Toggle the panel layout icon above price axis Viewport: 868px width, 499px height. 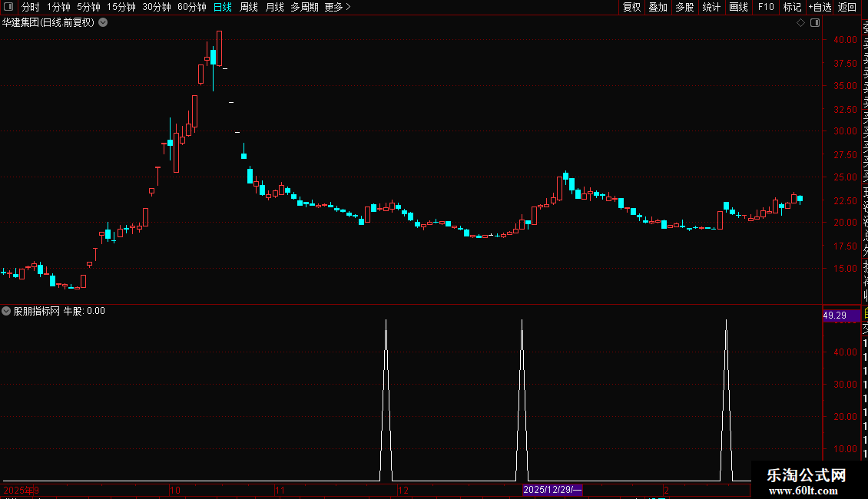[815, 23]
